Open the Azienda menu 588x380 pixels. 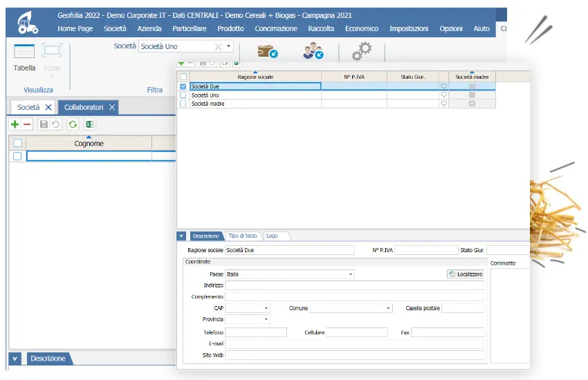click(x=149, y=29)
